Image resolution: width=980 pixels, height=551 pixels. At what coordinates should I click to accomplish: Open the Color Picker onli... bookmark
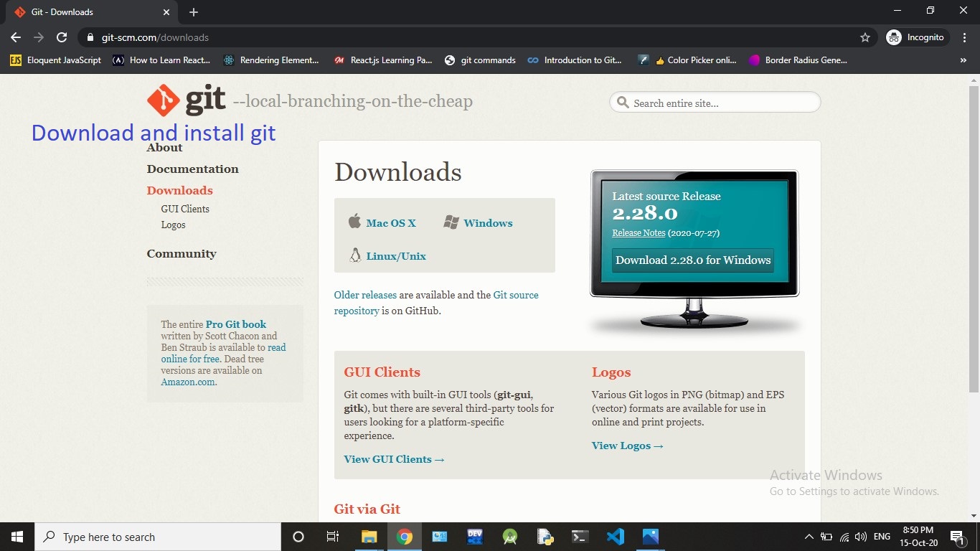687,60
